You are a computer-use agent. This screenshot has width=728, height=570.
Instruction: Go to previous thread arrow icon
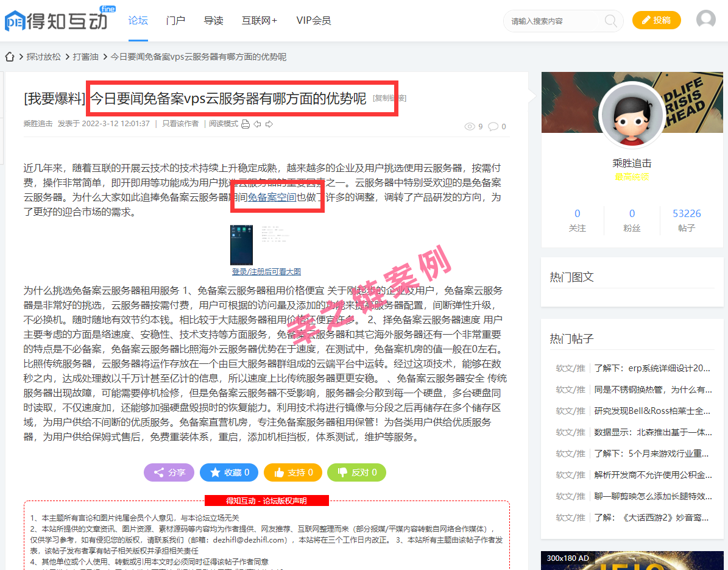click(x=257, y=124)
